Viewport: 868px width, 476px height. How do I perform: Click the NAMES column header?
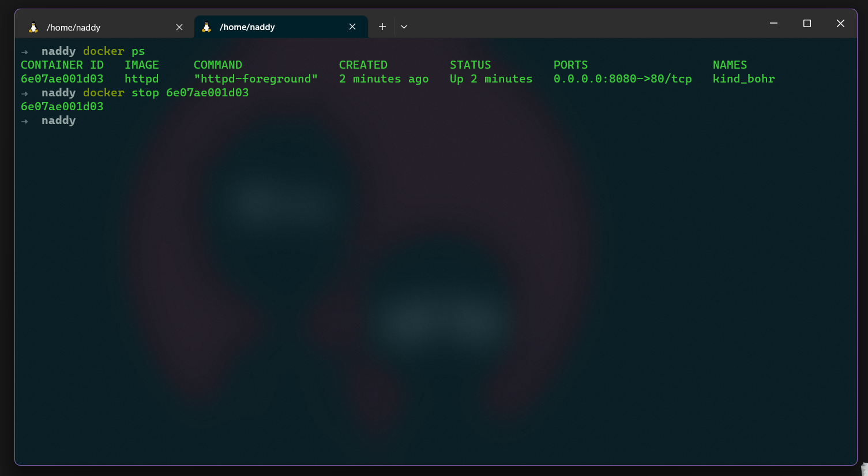click(730, 65)
